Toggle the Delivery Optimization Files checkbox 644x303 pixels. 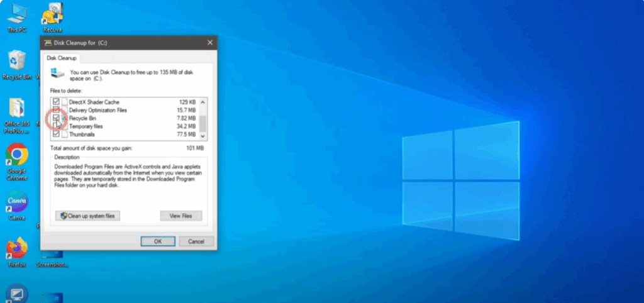coord(56,110)
